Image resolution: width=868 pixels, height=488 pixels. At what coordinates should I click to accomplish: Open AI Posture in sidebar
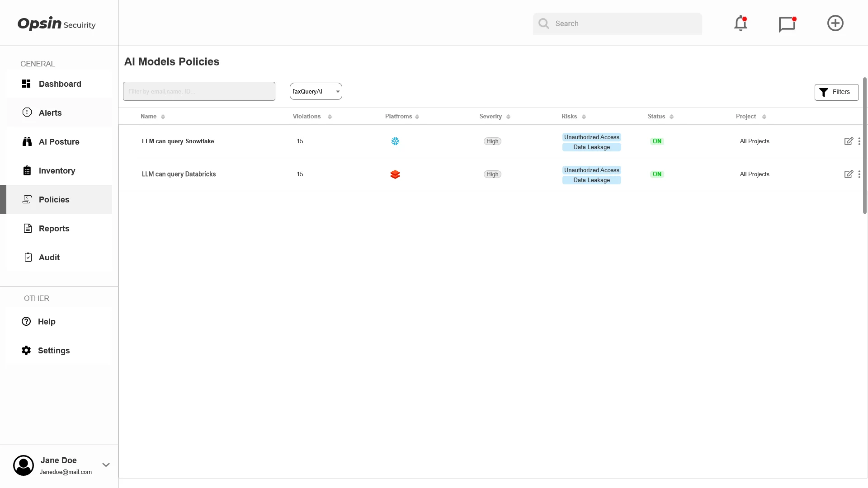pos(59,141)
